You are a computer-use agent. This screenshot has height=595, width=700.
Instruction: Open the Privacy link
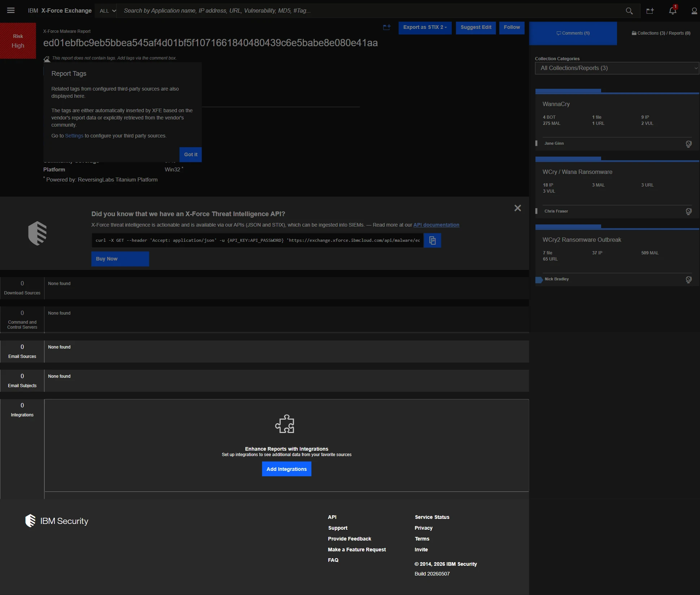[x=424, y=528]
